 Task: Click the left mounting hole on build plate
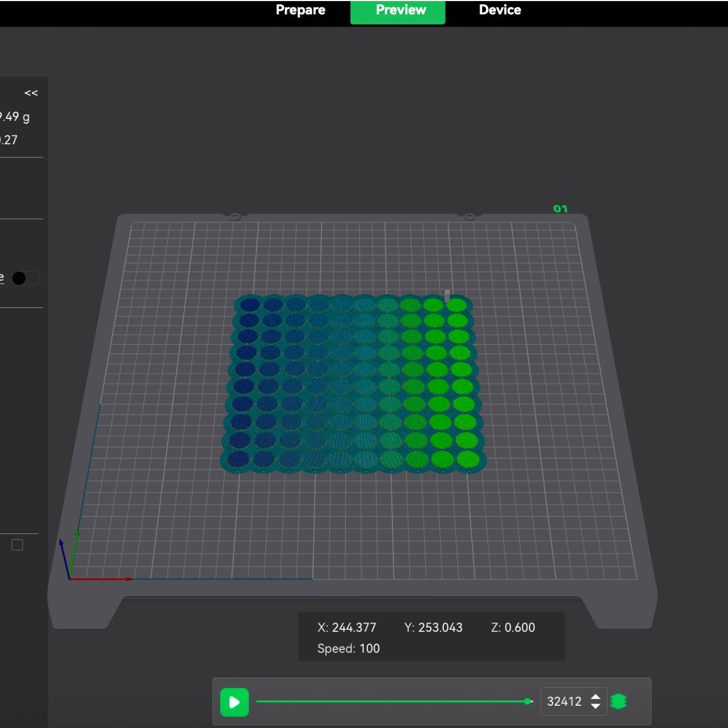pyautogui.click(x=235, y=217)
